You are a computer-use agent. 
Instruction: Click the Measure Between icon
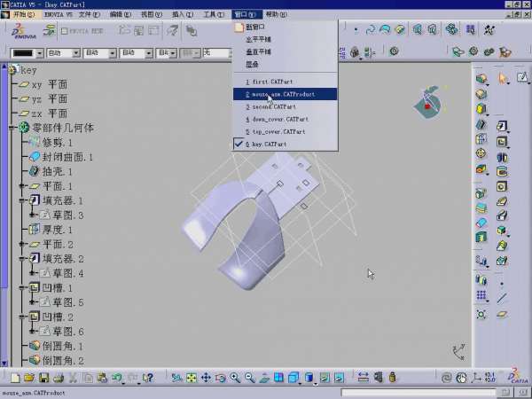coord(364,377)
